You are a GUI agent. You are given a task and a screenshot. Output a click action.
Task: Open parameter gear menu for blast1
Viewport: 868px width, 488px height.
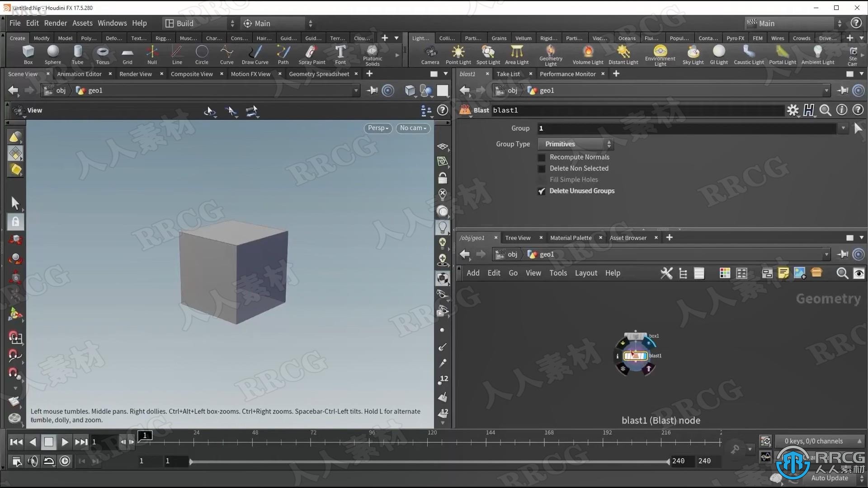click(x=793, y=110)
